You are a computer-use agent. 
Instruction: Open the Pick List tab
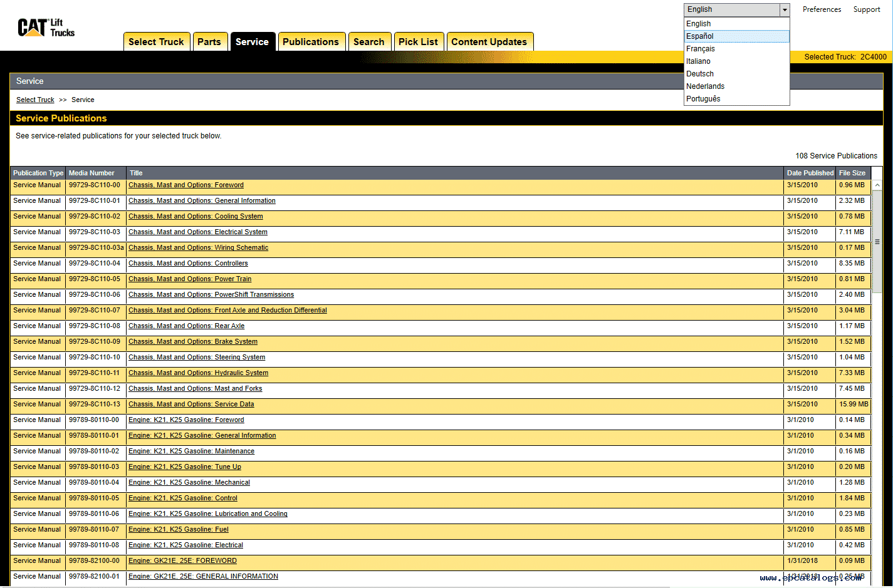coord(419,41)
